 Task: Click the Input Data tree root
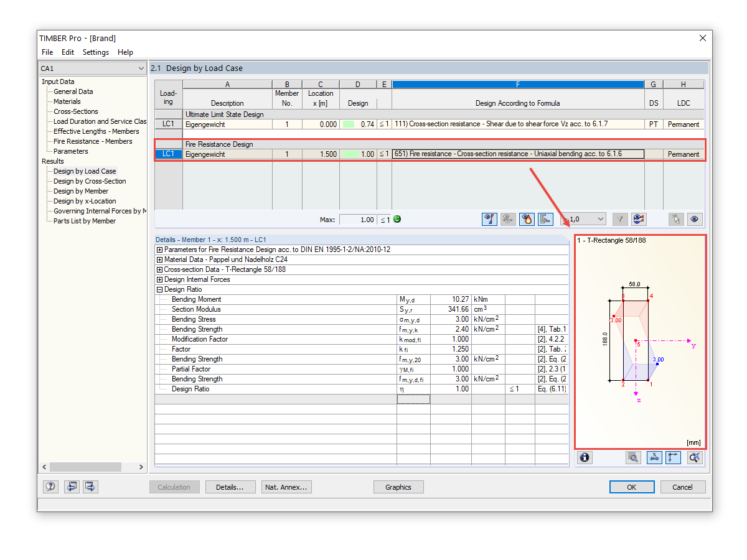click(58, 82)
